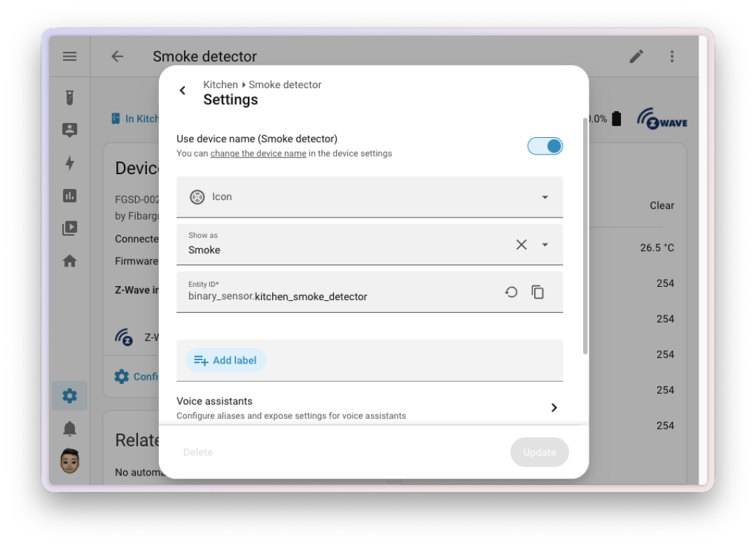Image resolution: width=756 pixels, height=547 pixels.
Task: Open the user profile avatar
Action: coord(69,461)
